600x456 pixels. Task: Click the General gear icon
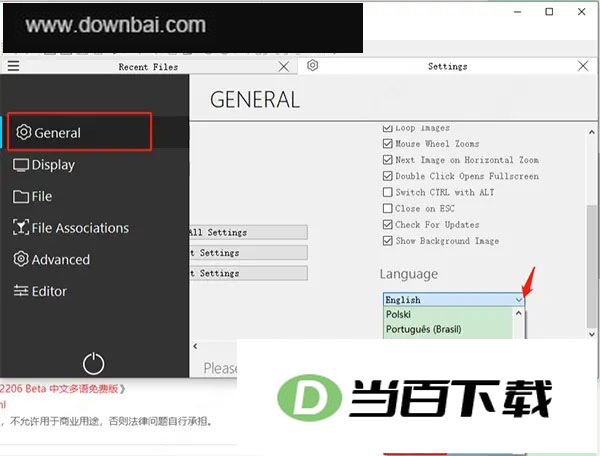pyautogui.click(x=24, y=132)
